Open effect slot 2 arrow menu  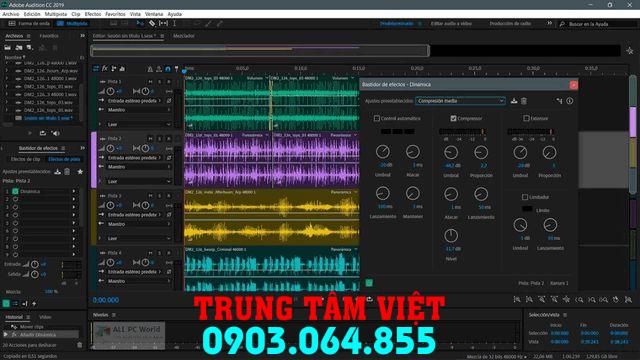(x=74, y=199)
